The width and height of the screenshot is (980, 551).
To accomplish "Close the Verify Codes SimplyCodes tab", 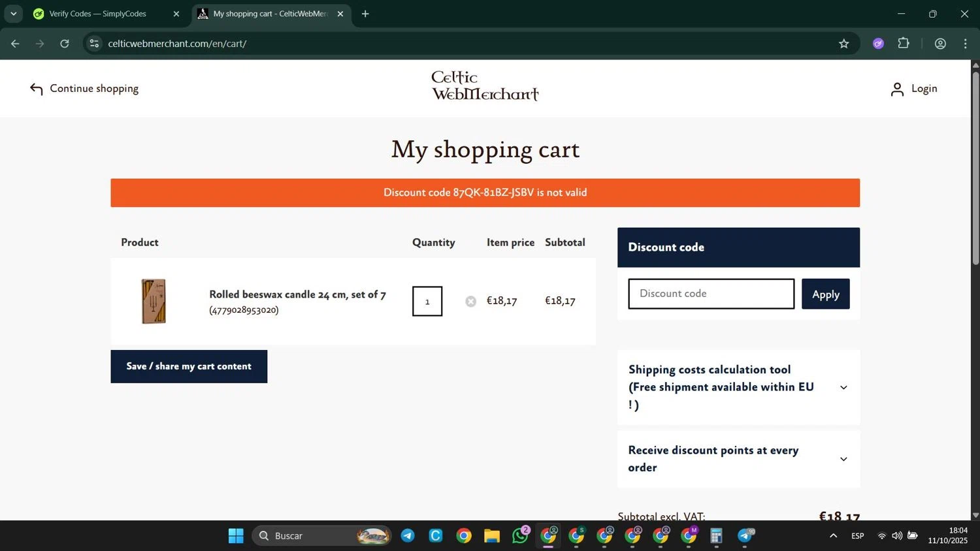I will point(176,14).
